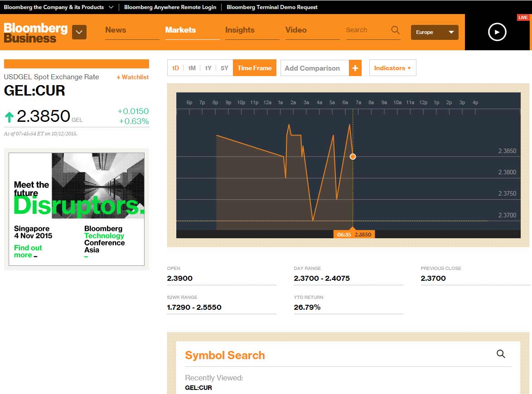Screen dimensions: 532x394
Task: Click the plus icon on Watchlist
Action: [118, 77]
